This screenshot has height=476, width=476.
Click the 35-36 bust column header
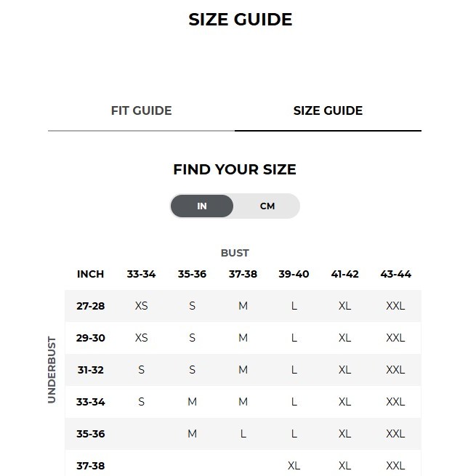192,274
